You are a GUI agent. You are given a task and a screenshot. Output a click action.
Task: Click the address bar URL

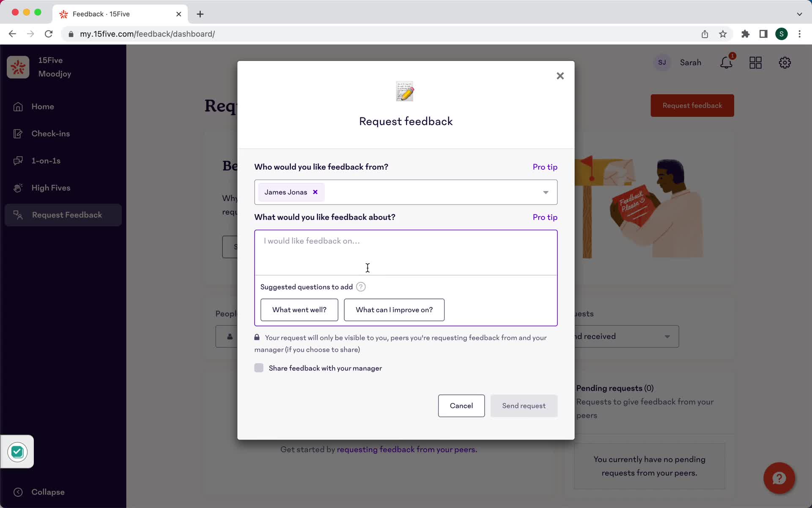coord(147,34)
